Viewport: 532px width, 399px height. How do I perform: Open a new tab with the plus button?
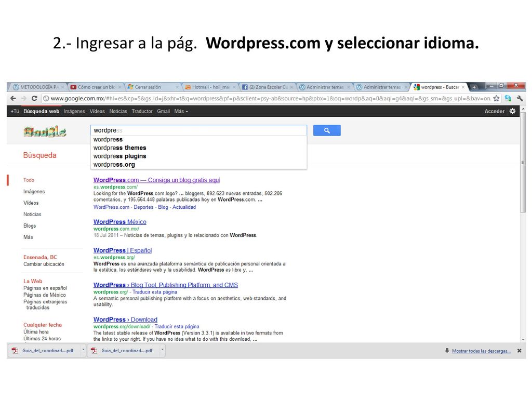click(x=474, y=87)
